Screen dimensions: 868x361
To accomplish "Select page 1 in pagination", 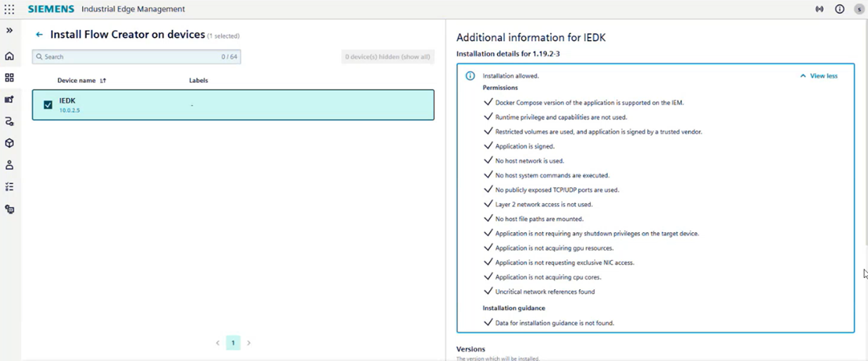I will pyautogui.click(x=233, y=343).
